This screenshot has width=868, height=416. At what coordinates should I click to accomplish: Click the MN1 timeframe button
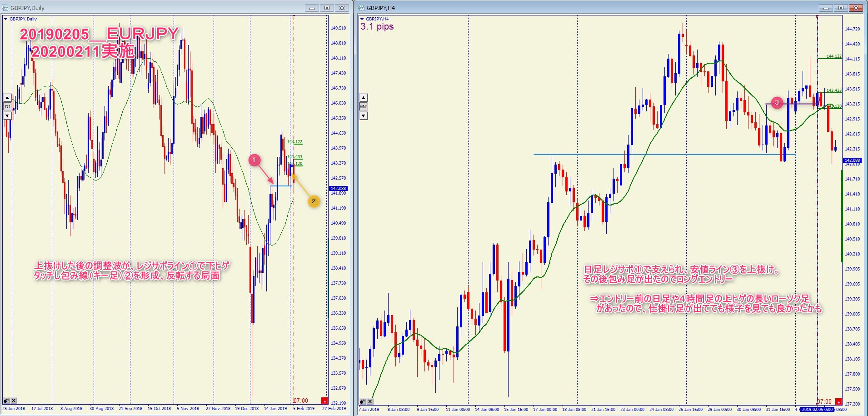point(364,107)
